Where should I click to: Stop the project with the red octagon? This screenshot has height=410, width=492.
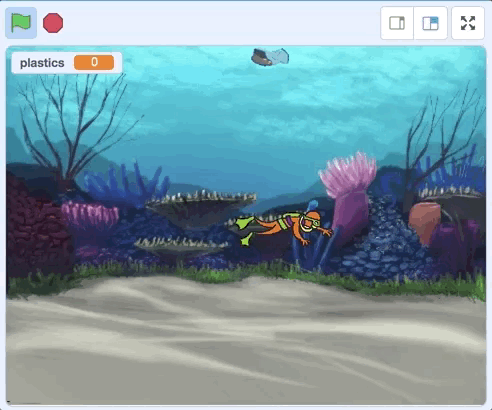coord(53,23)
